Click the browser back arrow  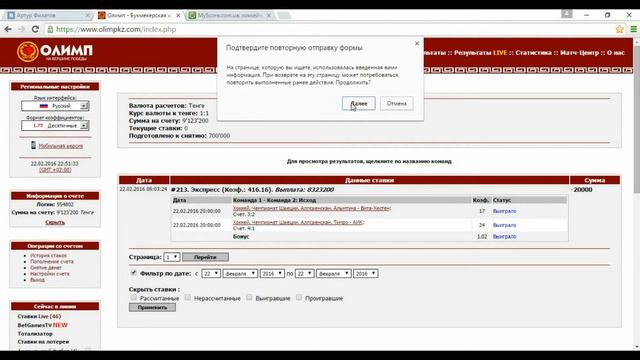coord(8,29)
